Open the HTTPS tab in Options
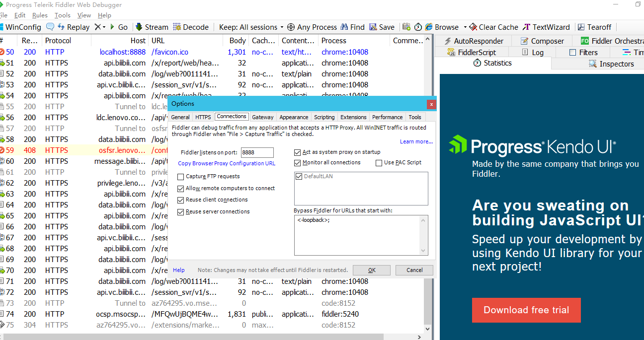This screenshot has width=644, height=340. [203, 117]
